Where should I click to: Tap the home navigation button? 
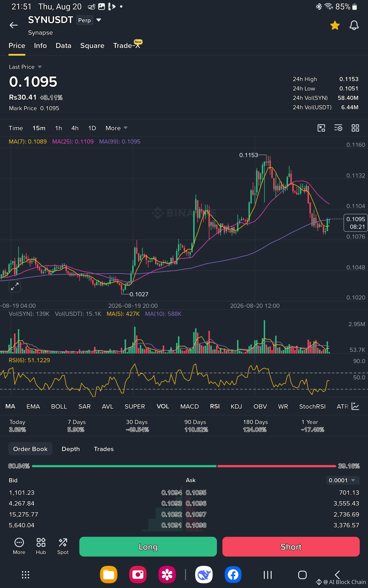[x=302, y=575]
